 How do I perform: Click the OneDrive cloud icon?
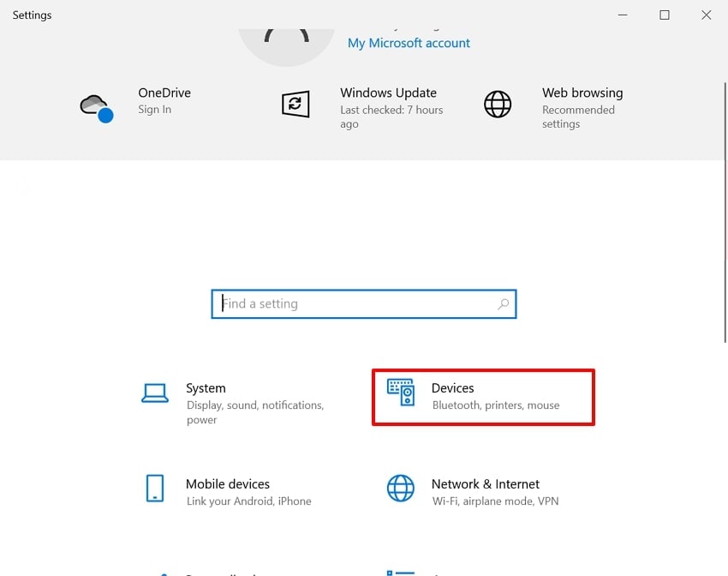tap(96, 105)
